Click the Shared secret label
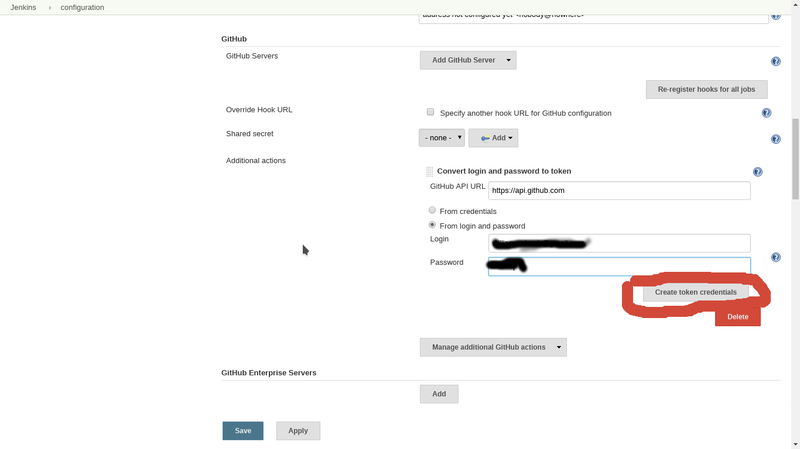 (x=249, y=134)
